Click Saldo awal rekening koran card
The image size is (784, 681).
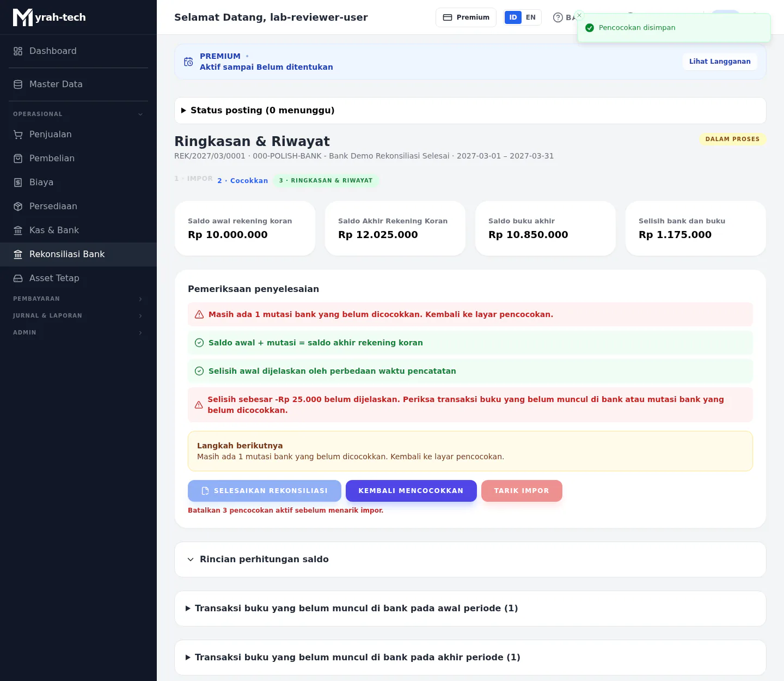point(245,228)
